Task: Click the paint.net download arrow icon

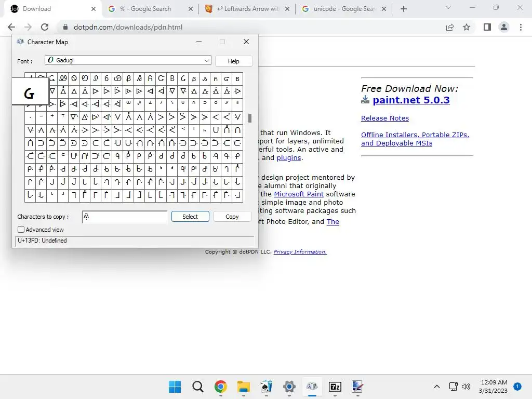Action: pyautogui.click(x=365, y=99)
